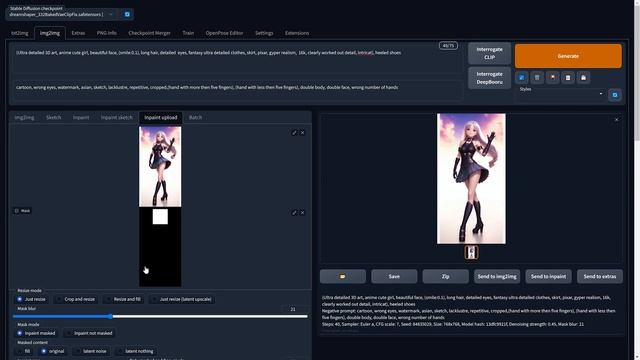Select Resize and fill mode
Image resolution: width=640 pixels, height=360 pixels.
click(x=124, y=299)
